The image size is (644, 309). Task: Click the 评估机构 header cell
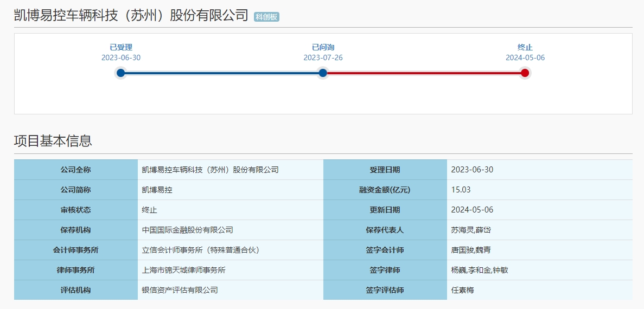tap(76, 290)
